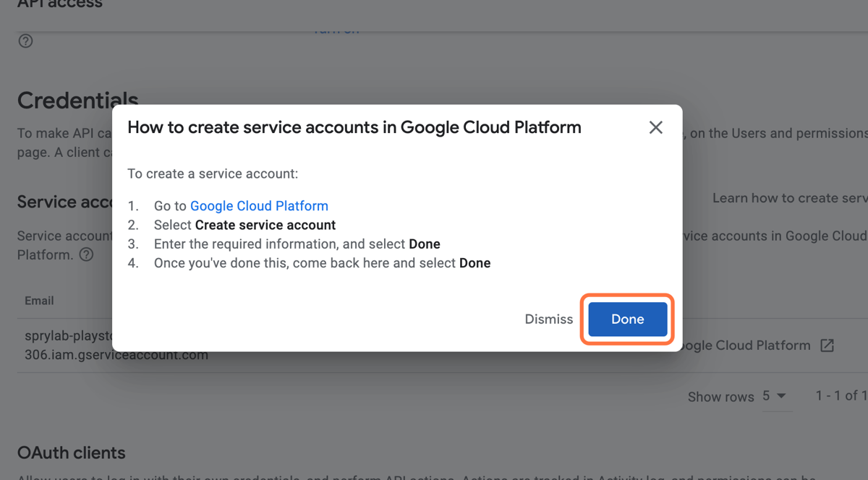Screen dimensions: 868x480
Task: Click the Credentials section heading
Action: (77, 100)
